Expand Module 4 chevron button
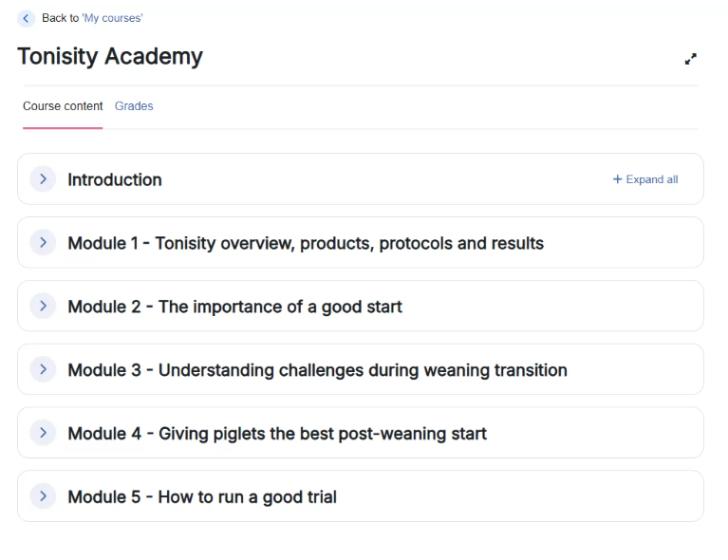The image size is (728, 560). click(43, 433)
